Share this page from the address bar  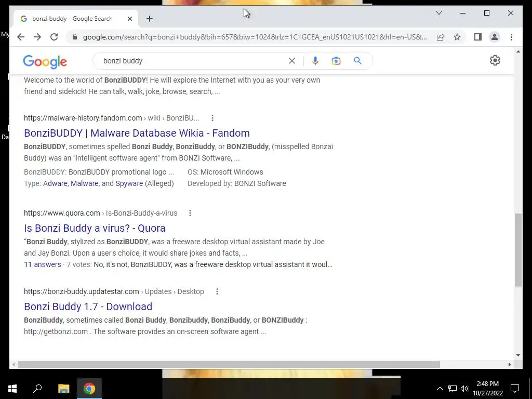441,37
